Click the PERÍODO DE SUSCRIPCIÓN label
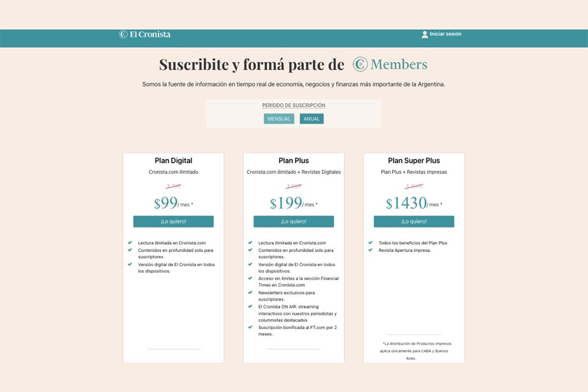This screenshot has height=392, width=588. coord(294,105)
